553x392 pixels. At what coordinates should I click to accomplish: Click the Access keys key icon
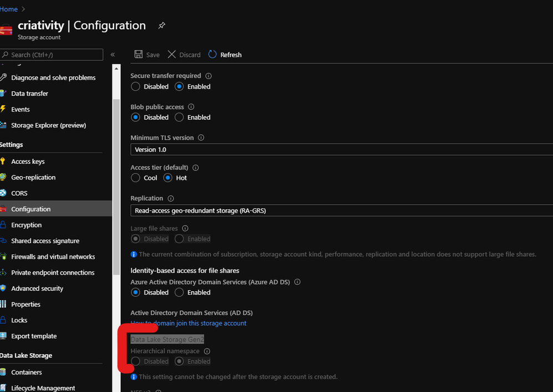tap(3, 162)
